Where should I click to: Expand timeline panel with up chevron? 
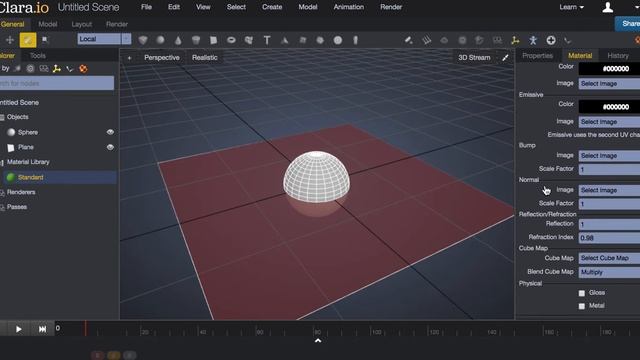pos(318,340)
